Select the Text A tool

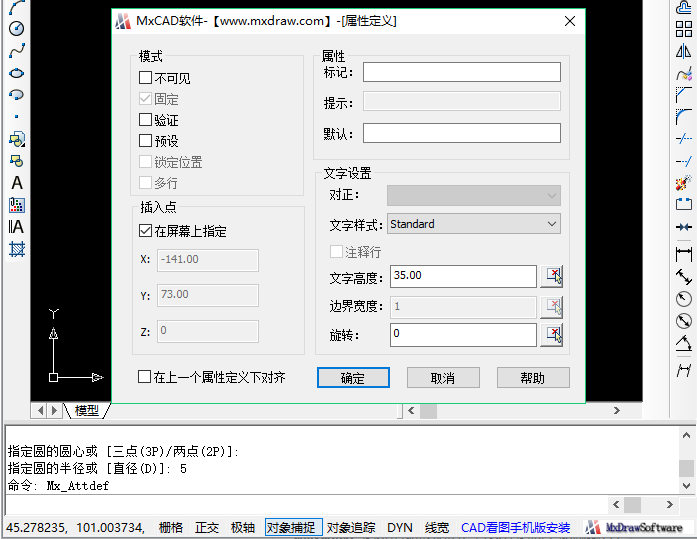click(x=16, y=183)
